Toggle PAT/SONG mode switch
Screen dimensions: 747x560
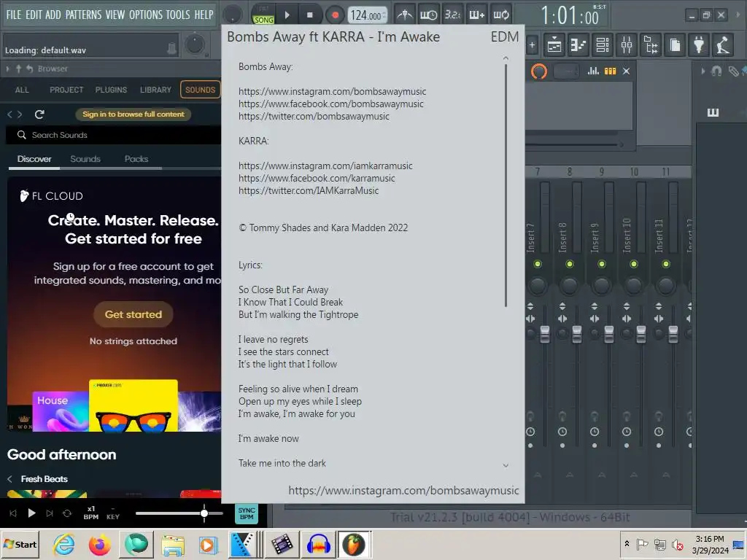tap(263, 16)
